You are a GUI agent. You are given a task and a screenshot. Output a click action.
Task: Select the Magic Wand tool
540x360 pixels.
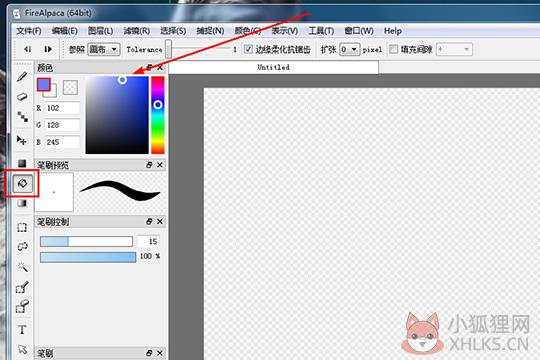22,267
